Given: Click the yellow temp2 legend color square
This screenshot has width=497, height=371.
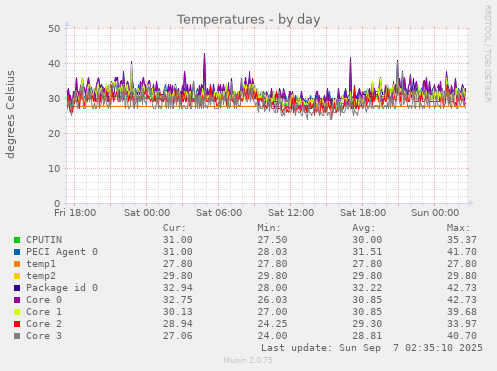Looking at the screenshot, I should 17,276.
